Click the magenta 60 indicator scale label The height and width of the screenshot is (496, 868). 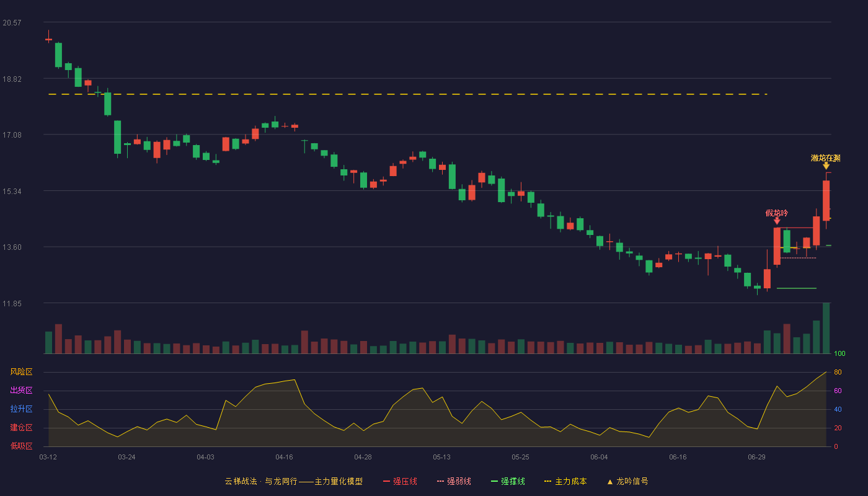click(838, 391)
